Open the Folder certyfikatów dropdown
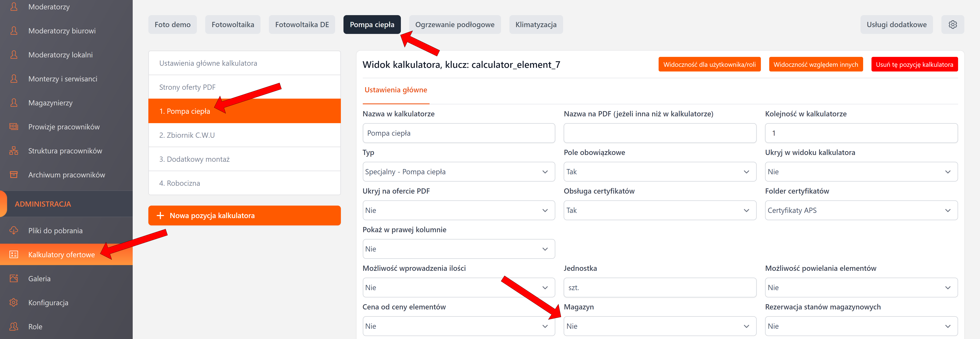This screenshot has width=980, height=339. click(x=861, y=210)
